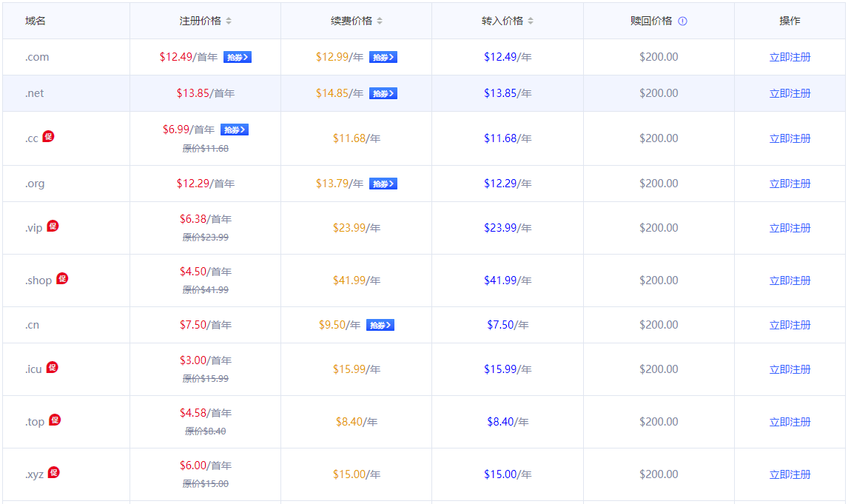
Task: Click $4.50/首年 registration price for .shop
Action: point(206,272)
